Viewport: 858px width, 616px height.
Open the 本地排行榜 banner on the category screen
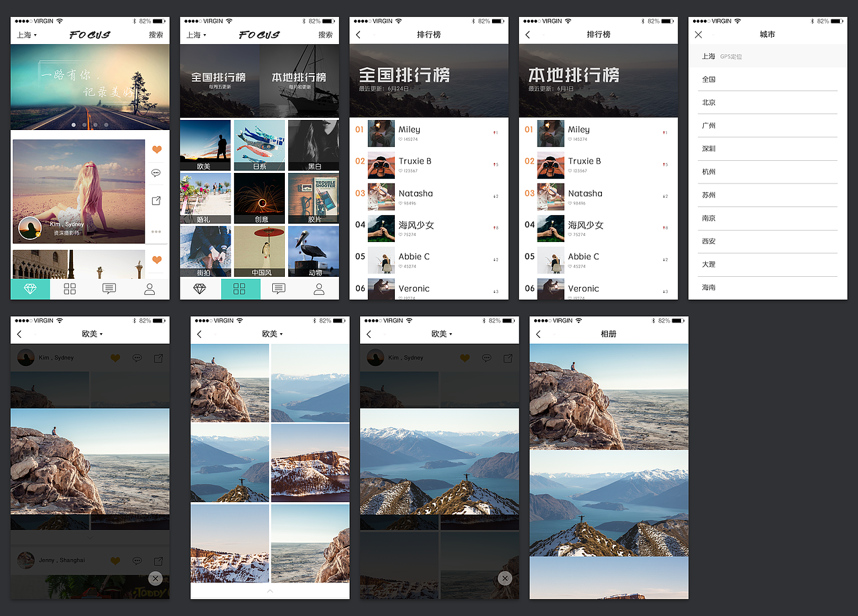[x=300, y=80]
